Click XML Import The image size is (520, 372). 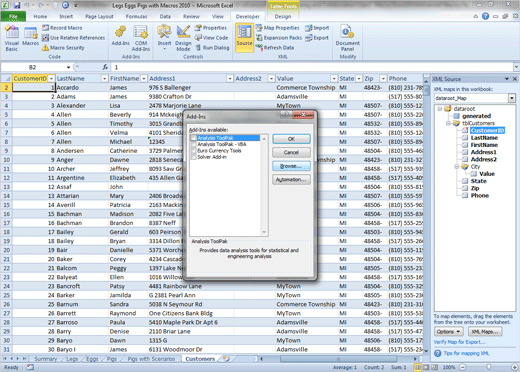pyautogui.click(x=317, y=28)
